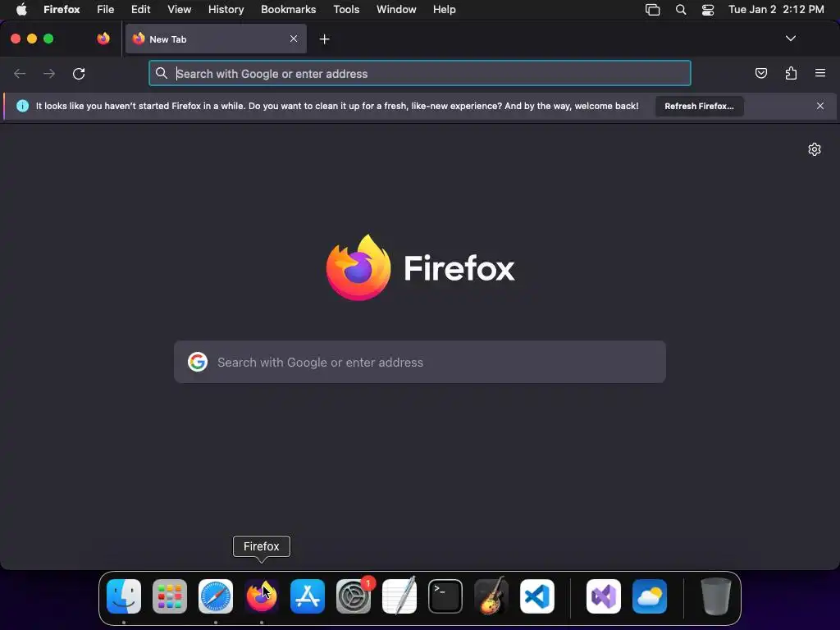Open Visual Studio Code from the Dock
Image resolution: width=840 pixels, height=630 pixels.
[x=537, y=596]
